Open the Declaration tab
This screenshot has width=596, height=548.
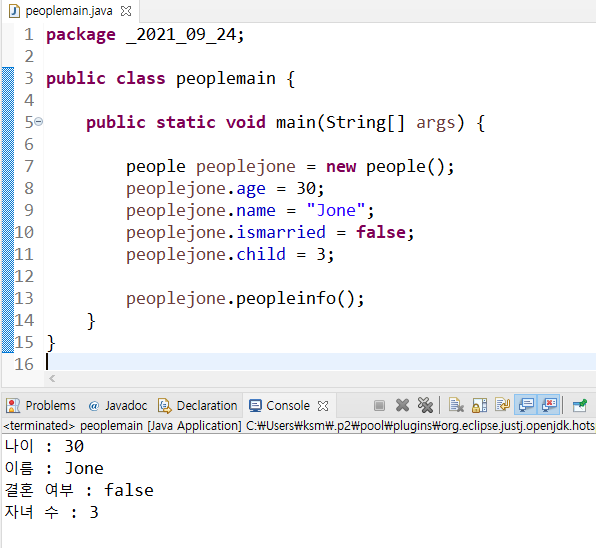[x=198, y=405]
